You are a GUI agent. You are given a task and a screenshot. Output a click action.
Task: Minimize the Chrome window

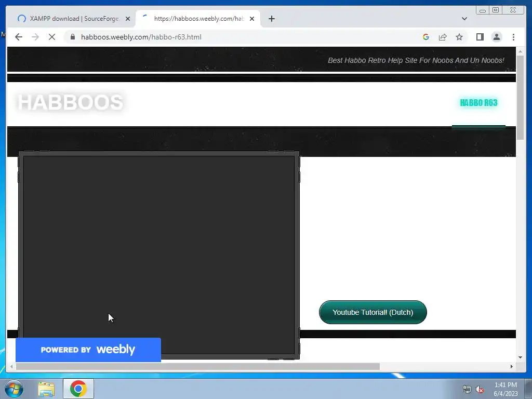coord(483,10)
